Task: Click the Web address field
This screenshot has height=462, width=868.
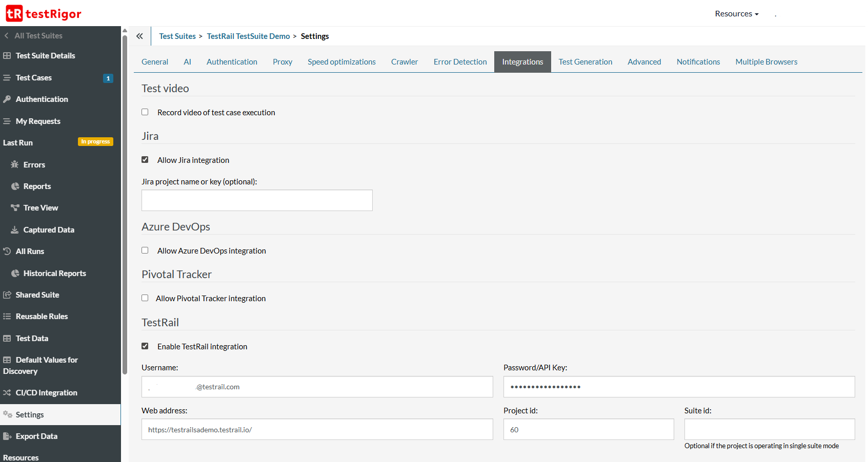Action: pos(317,429)
